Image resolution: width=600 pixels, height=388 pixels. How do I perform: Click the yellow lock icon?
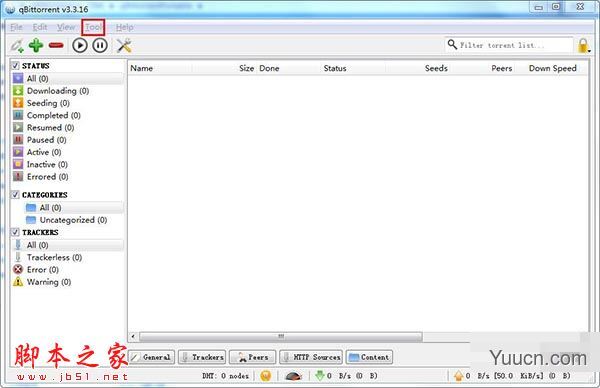click(x=582, y=46)
